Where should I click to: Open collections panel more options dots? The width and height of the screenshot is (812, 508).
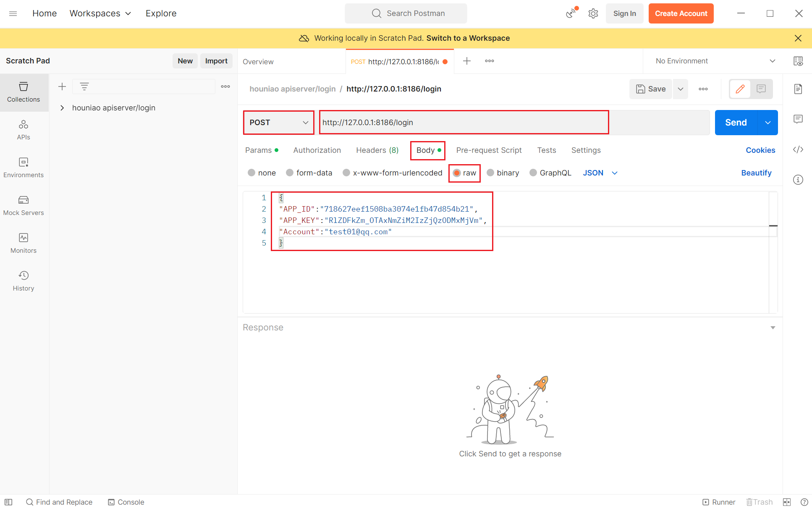tap(225, 86)
